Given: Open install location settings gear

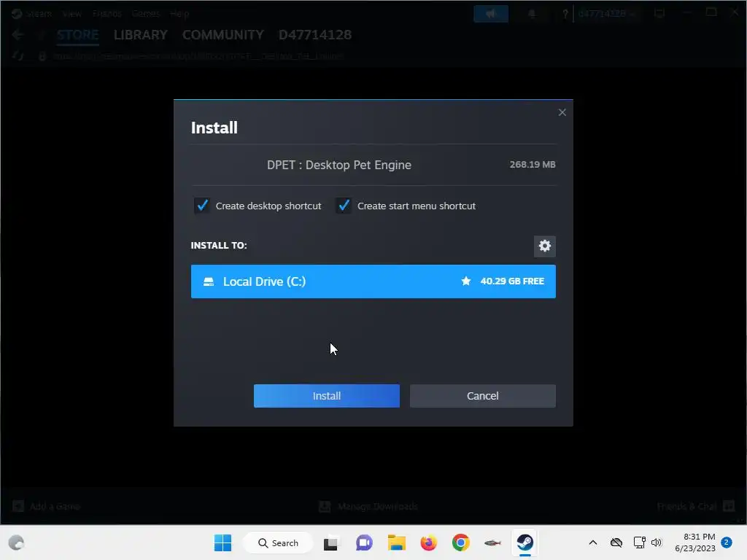Looking at the screenshot, I should pyautogui.click(x=544, y=246).
